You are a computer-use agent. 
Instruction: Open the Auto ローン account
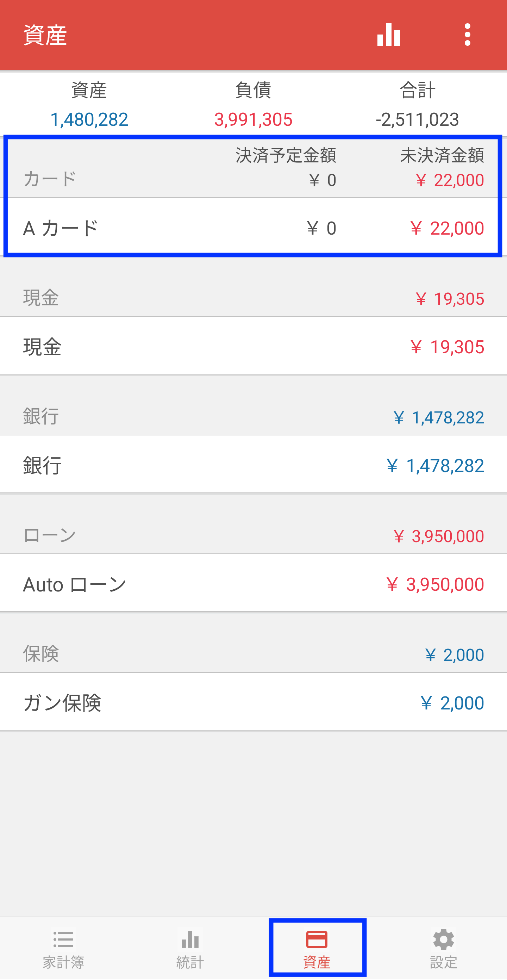tap(253, 584)
